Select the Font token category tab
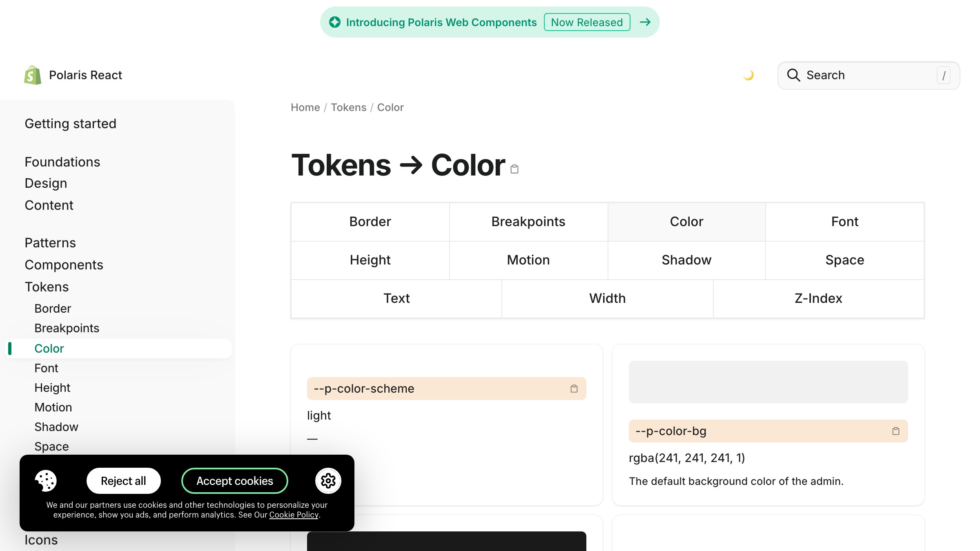 click(844, 222)
